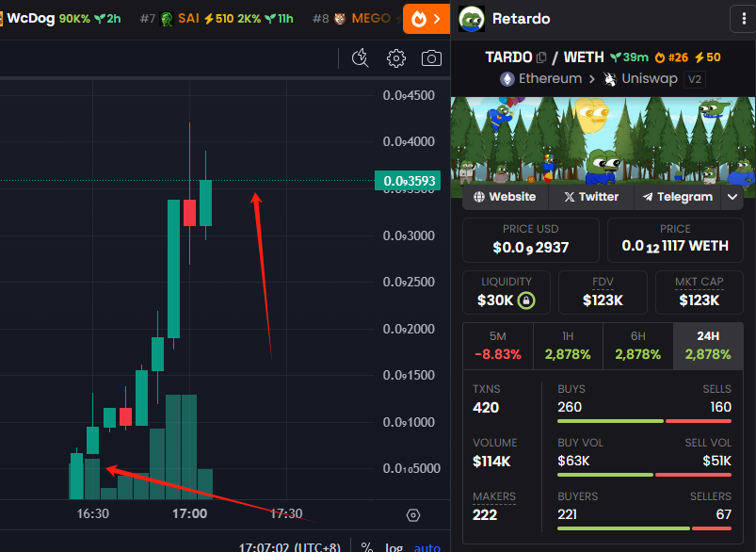The image size is (756, 552).
Task: Click the FDV $123K box
Action: [603, 292]
